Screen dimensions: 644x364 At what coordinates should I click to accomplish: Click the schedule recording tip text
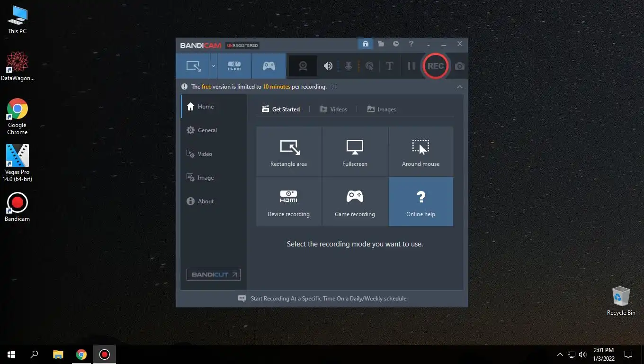click(329, 299)
